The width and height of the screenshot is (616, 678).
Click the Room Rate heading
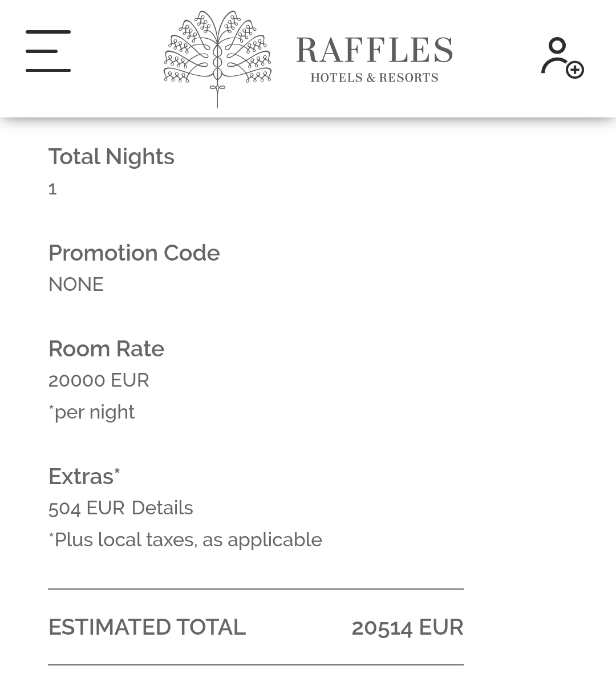coord(106,348)
